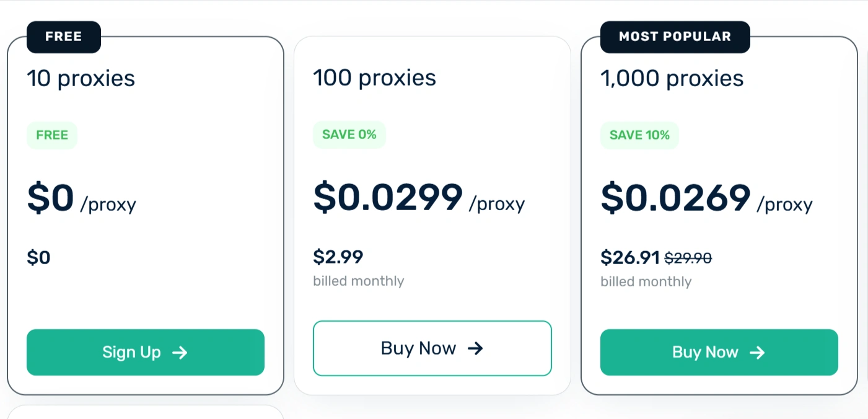
Task: Click the MOST POPULAR badge
Action: click(x=675, y=37)
